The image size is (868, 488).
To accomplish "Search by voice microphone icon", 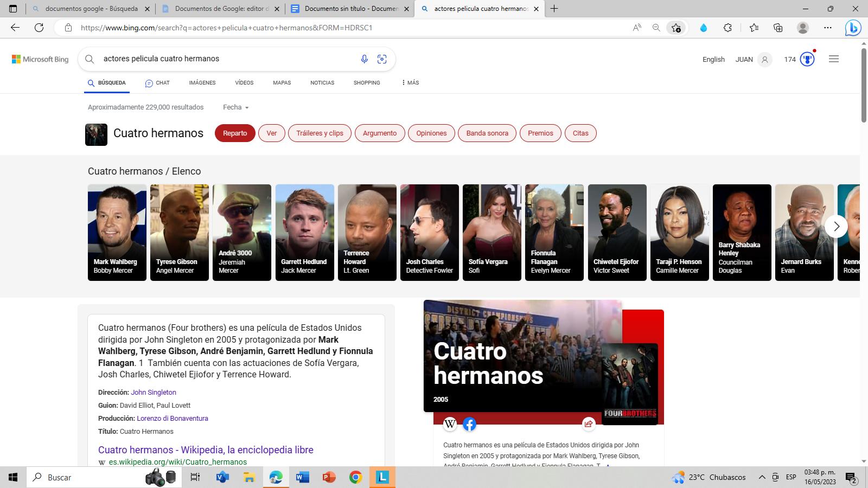I will click(x=365, y=59).
